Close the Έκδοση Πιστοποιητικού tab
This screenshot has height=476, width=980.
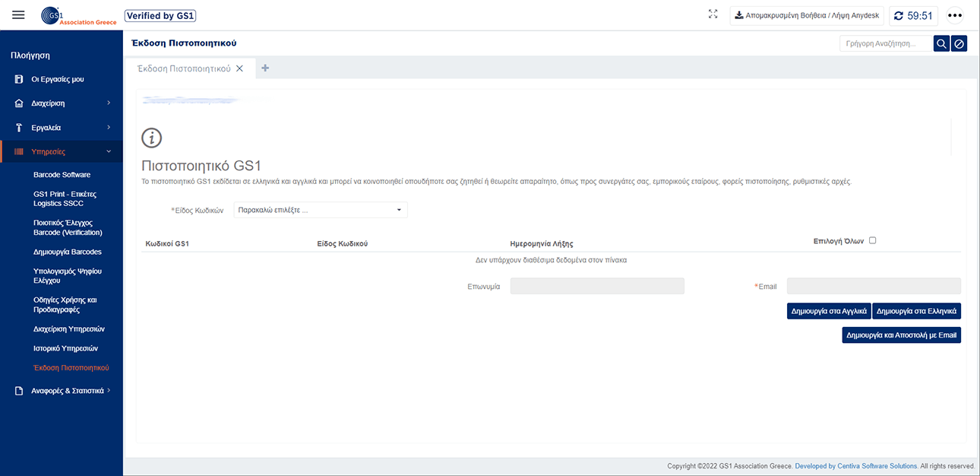point(239,68)
